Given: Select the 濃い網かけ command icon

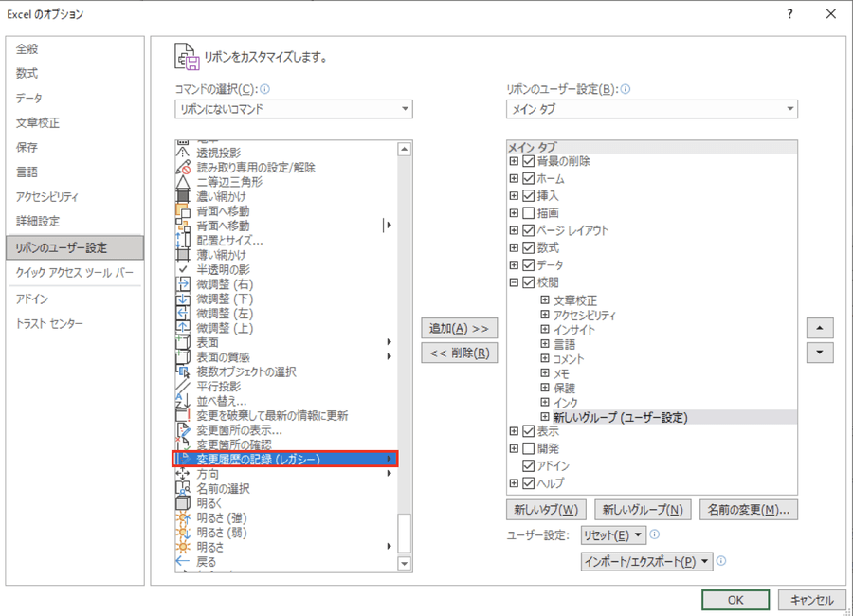Looking at the screenshot, I should pos(183,196).
